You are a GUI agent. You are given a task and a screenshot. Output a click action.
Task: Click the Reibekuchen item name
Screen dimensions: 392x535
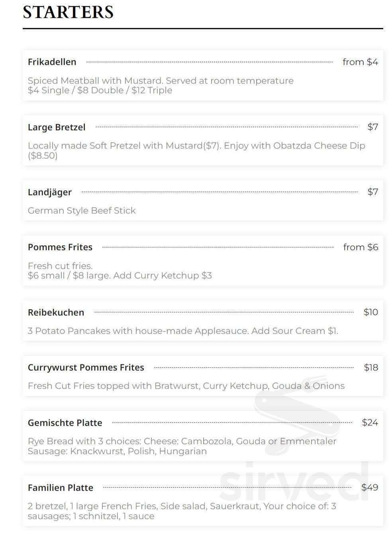click(56, 312)
